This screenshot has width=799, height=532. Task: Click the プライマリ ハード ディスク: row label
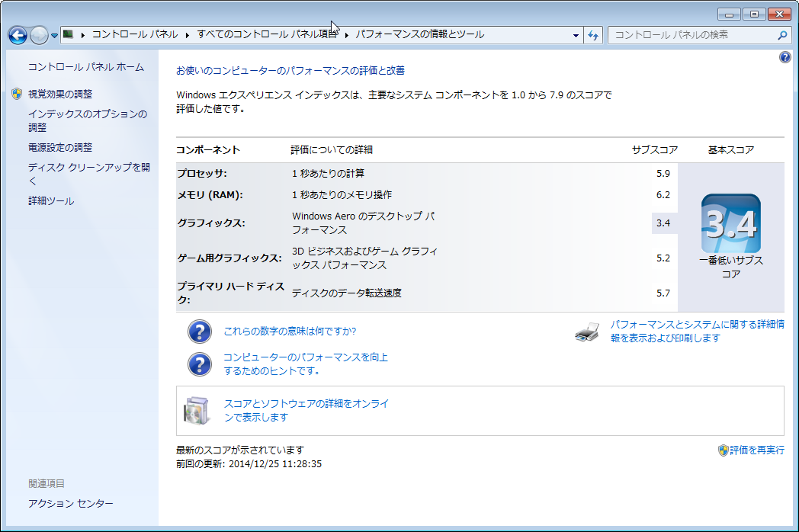click(x=231, y=293)
